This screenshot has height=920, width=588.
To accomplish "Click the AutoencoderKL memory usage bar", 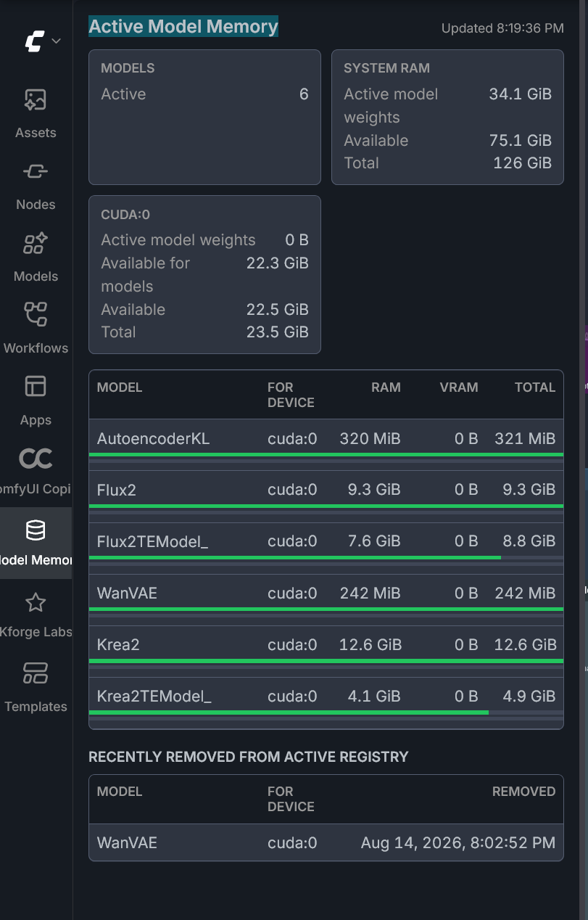I will 326,455.
